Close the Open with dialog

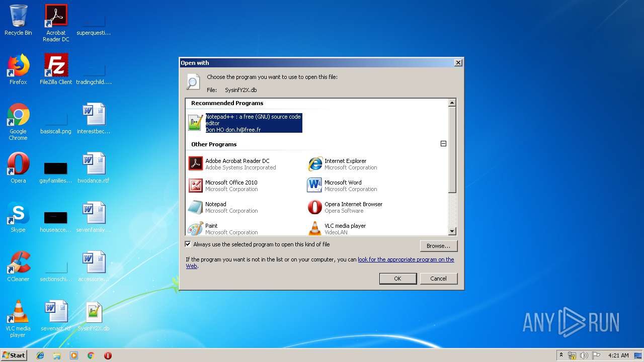tap(458, 63)
